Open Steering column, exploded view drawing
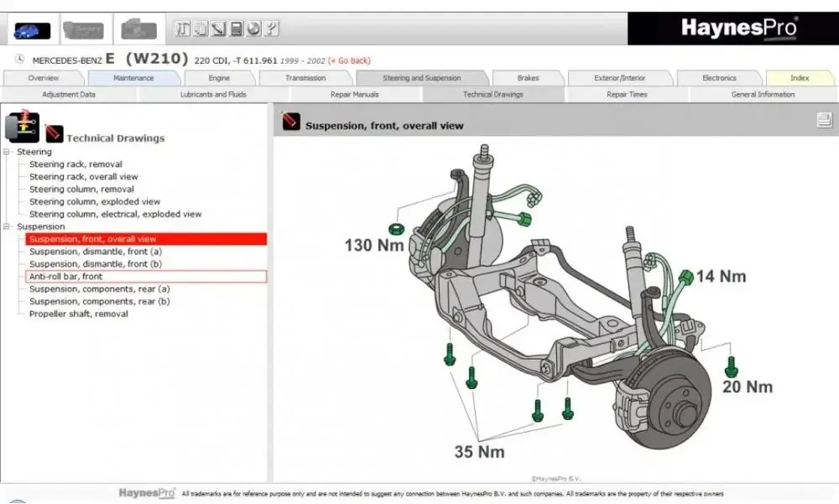839x504 pixels. (x=95, y=202)
